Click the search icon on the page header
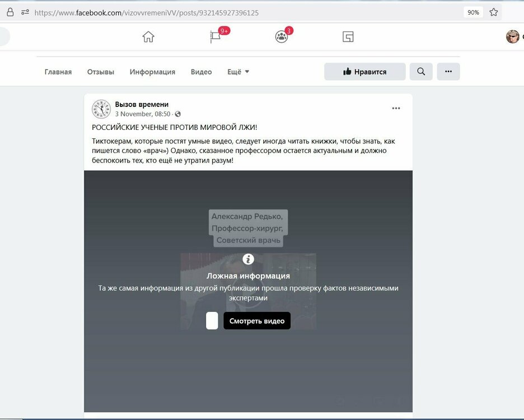The height and width of the screenshot is (420, 524). 420,71
